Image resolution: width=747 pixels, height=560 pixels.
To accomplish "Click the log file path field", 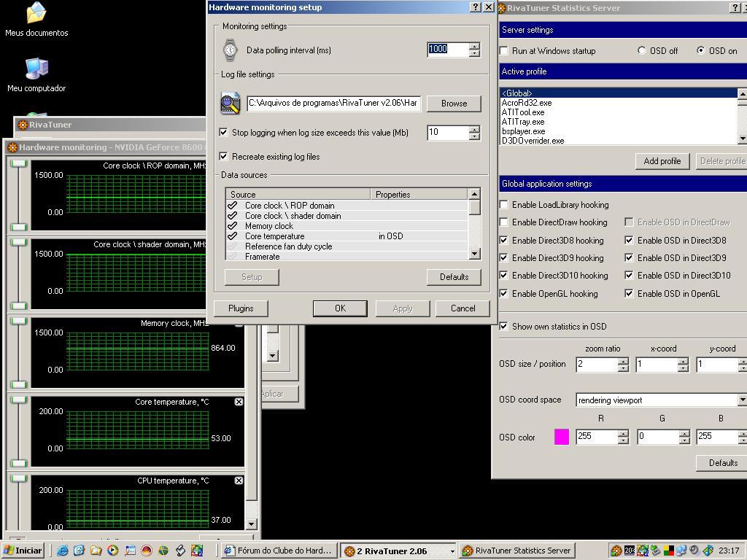I will click(x=333, y=104).
